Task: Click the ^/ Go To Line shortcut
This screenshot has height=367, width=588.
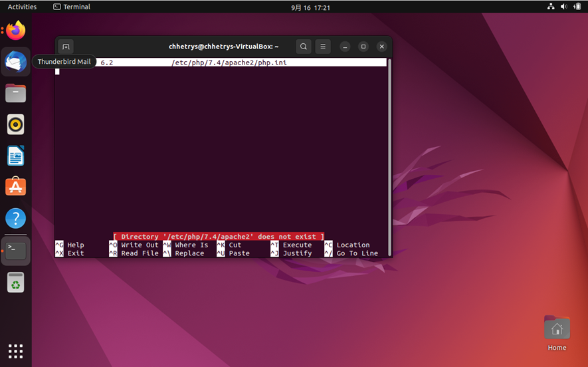Action: (351, 253)
